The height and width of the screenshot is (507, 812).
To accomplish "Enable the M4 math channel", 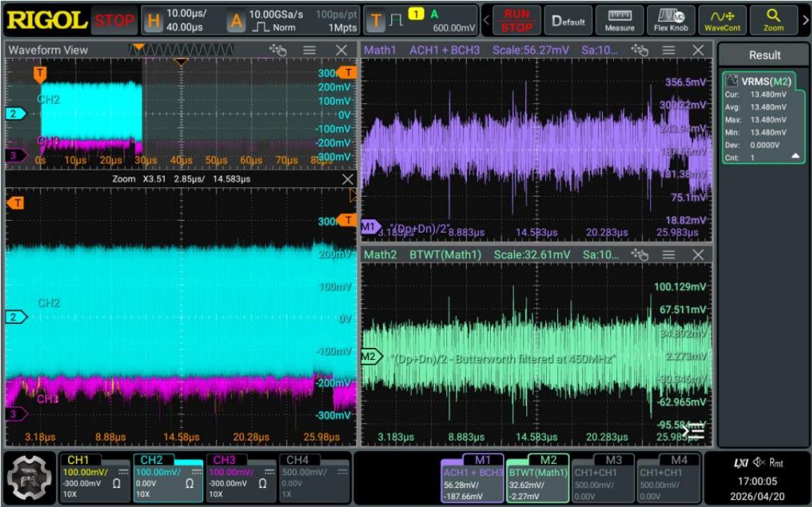I will click(x=668, y=477).
